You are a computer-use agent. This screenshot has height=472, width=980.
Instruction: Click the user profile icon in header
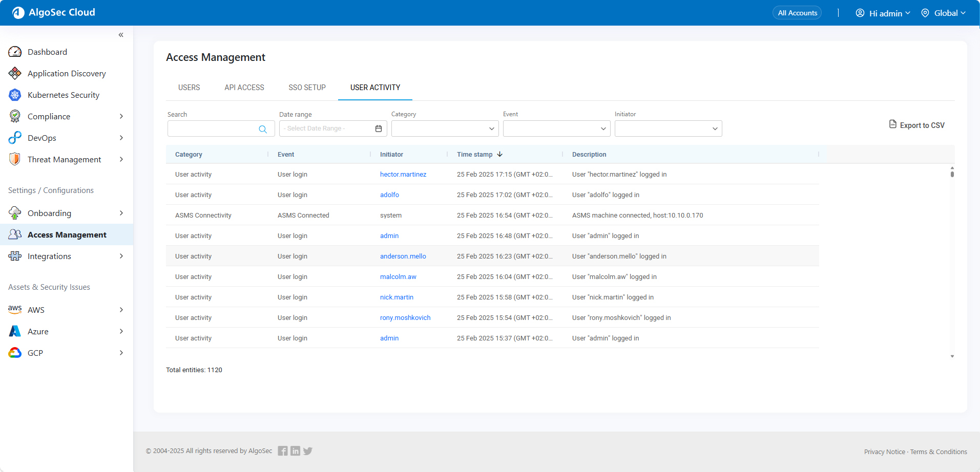click(860, 13)
